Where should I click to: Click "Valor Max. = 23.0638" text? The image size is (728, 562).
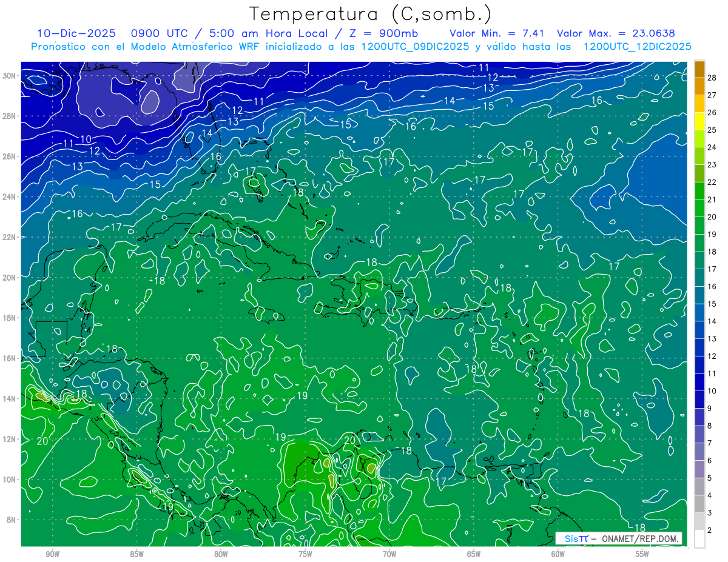click(616, 33)
